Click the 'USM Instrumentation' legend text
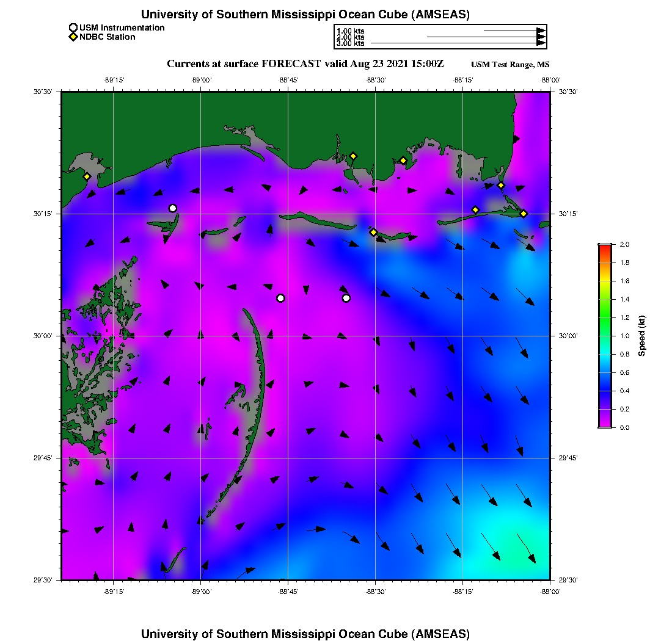The image size is (672, 641). [122, 28]
